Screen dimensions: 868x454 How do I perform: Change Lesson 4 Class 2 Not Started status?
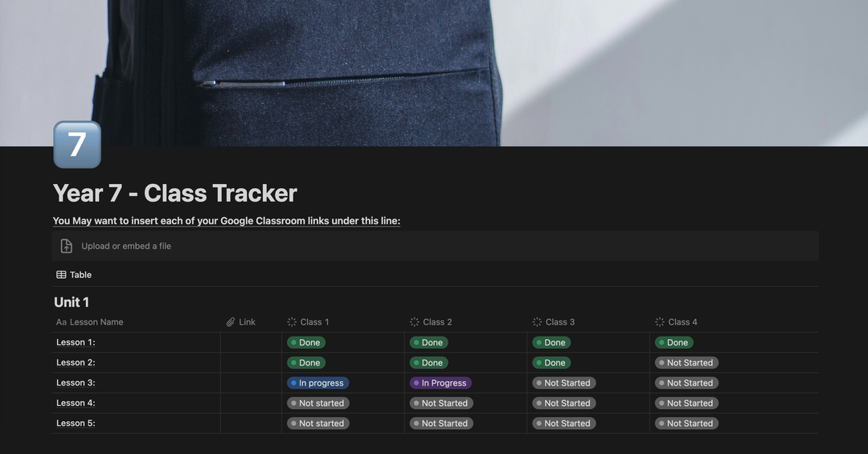(441, 403)
